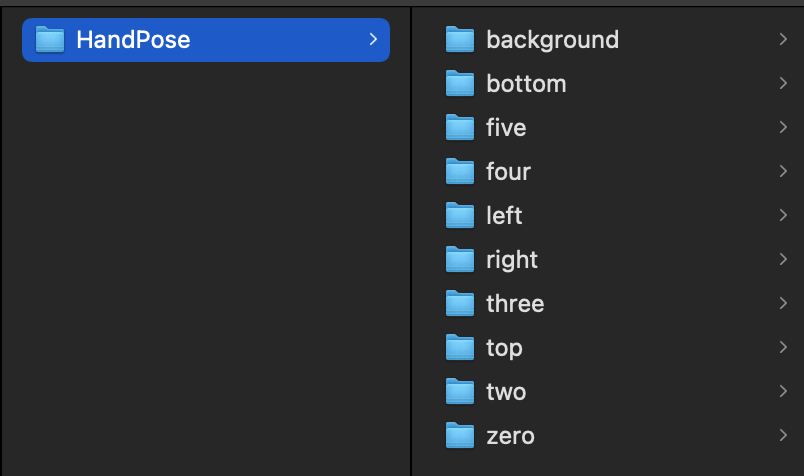The height and width of the screenshot is (476, 804).
Task: Select the zero folder name
Action: click(x=510, y=436)
